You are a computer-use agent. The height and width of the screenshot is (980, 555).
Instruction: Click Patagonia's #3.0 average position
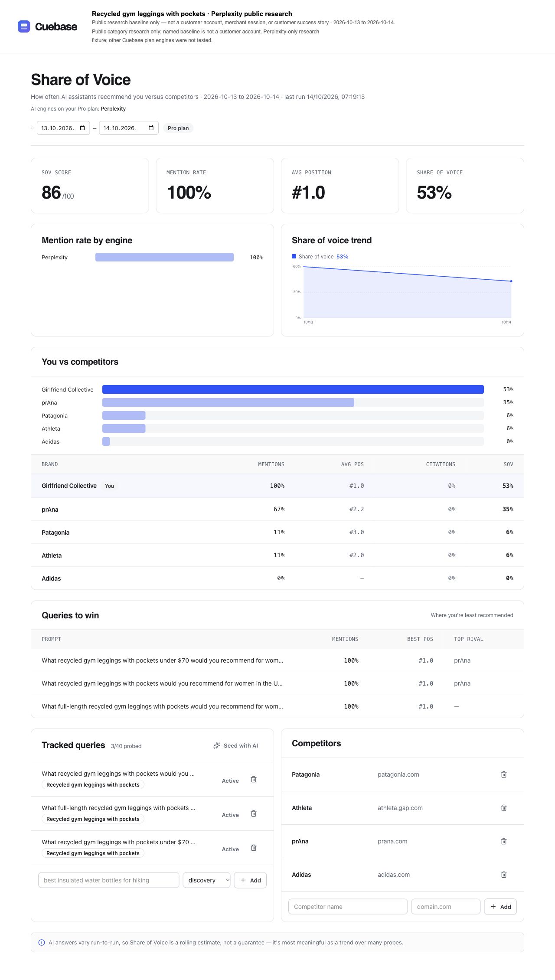[x=356, y=532]
